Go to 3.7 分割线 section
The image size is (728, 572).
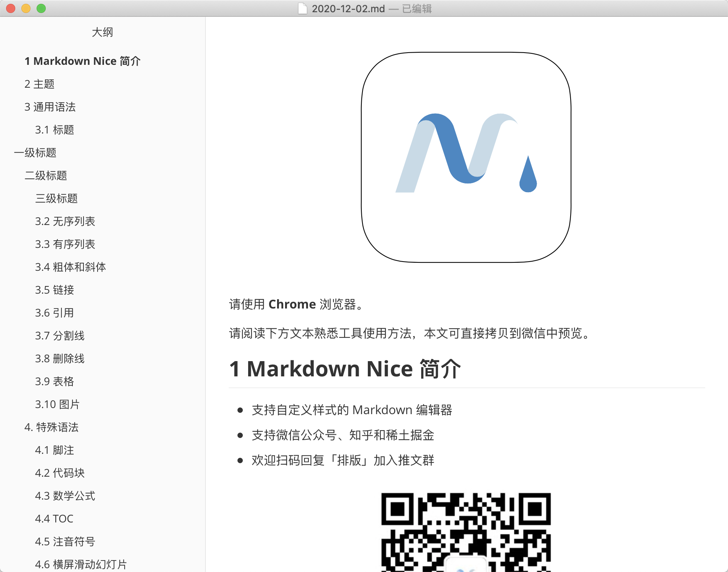coord(60,336)
